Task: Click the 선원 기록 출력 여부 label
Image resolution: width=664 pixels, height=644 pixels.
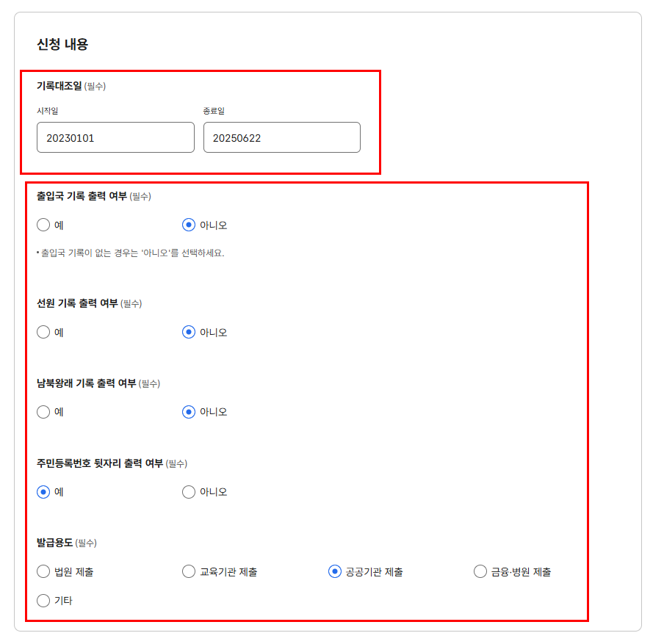Action: pos(77,303)
